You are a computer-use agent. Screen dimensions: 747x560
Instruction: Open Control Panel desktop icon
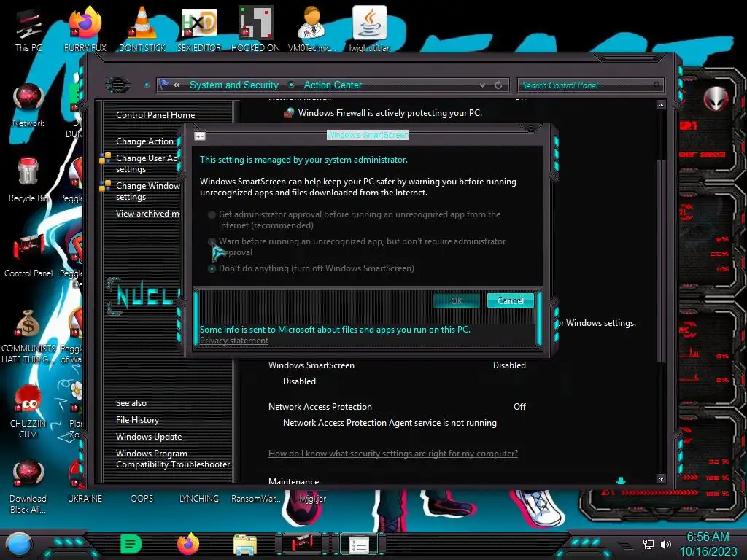click(28, 255)
